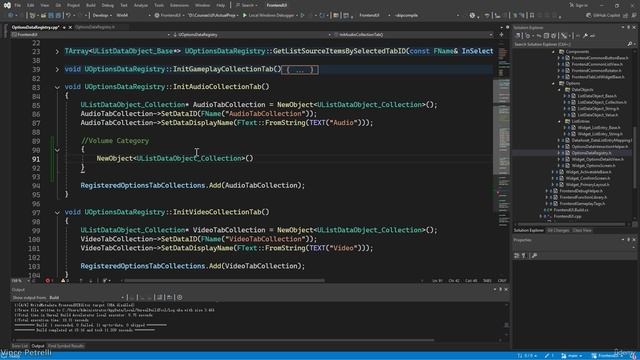Toggle Alphabetical sort in Properties panel
Viewport: 640px width, 360px height.
[524, 256]
